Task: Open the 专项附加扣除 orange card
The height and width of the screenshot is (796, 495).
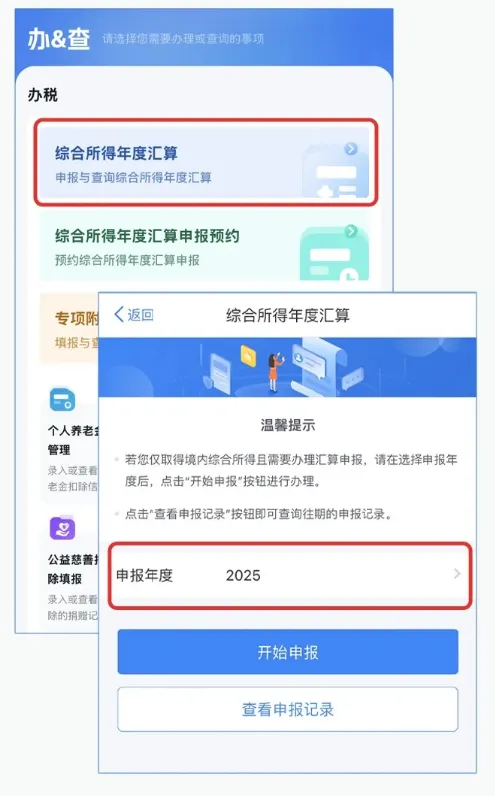Action: (70, 328)
